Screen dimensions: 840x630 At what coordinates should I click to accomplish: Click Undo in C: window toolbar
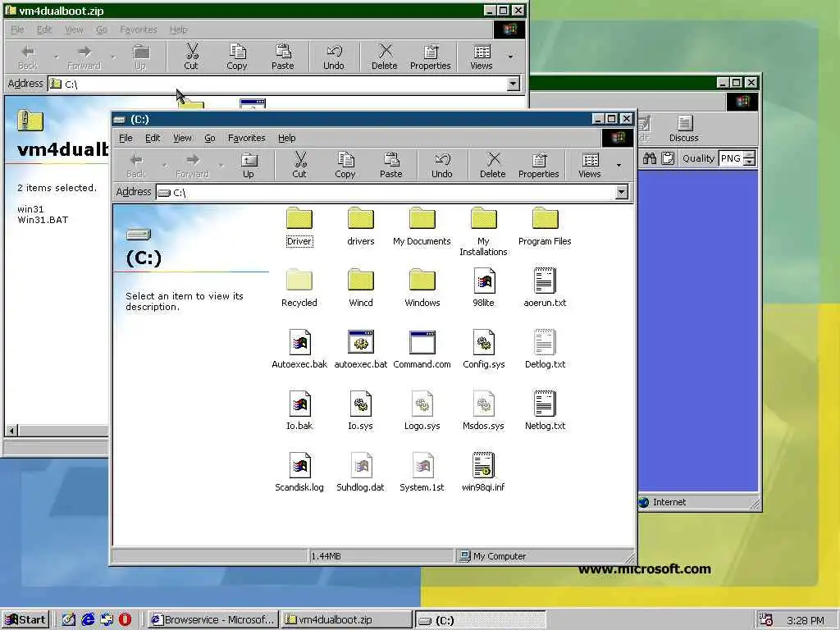tap(442, 166)
